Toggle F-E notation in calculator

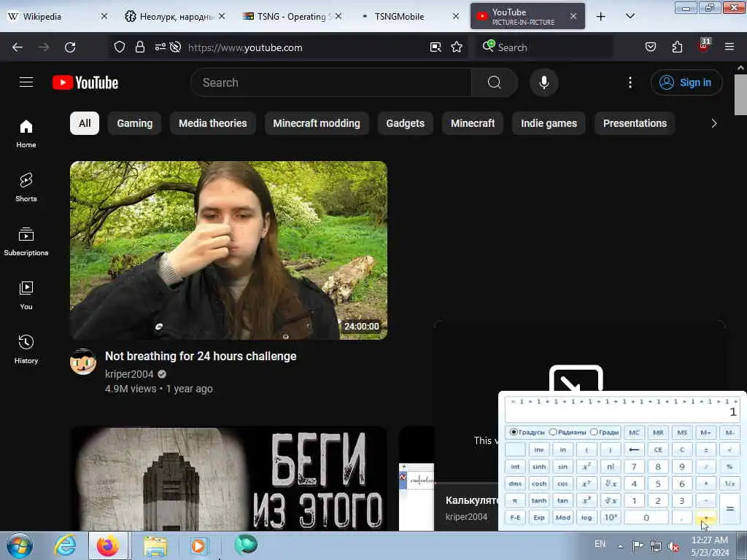(515, 517)
